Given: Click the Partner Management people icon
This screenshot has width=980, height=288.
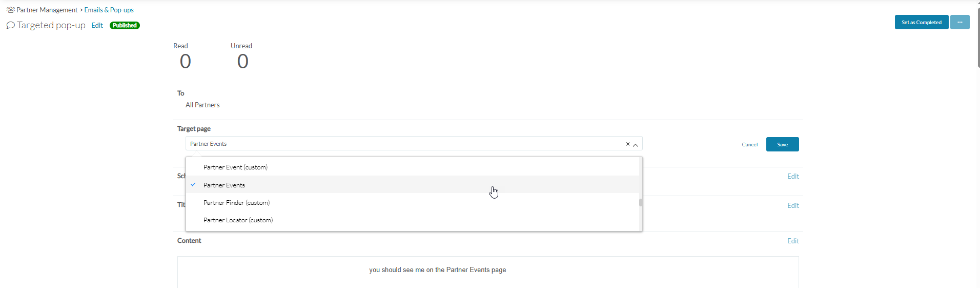Looking at the screenshot, I should pyautogui.click(x=10, y=10).
